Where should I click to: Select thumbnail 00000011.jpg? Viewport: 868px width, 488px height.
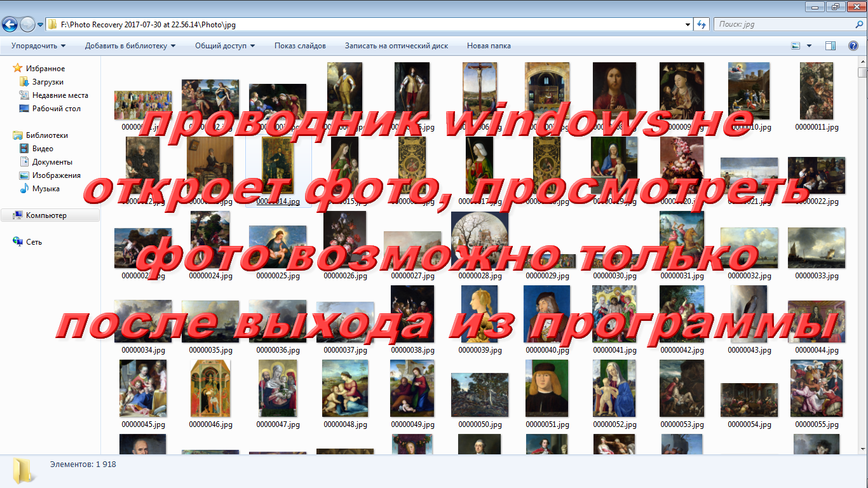[x=817, y=91]
